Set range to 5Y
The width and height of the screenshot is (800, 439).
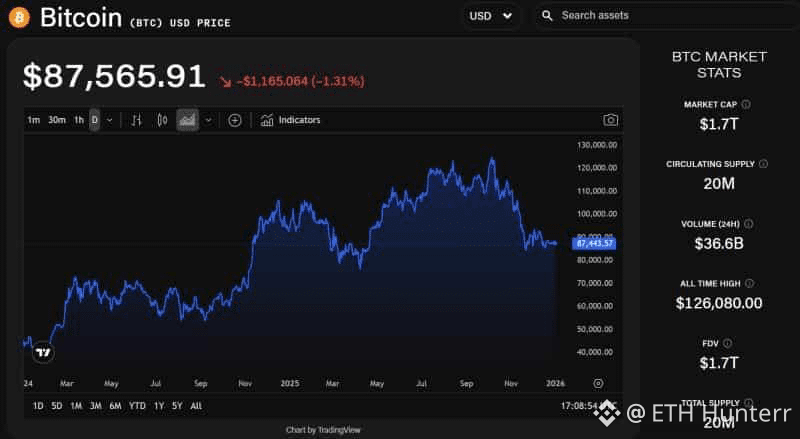coord(177,406)
